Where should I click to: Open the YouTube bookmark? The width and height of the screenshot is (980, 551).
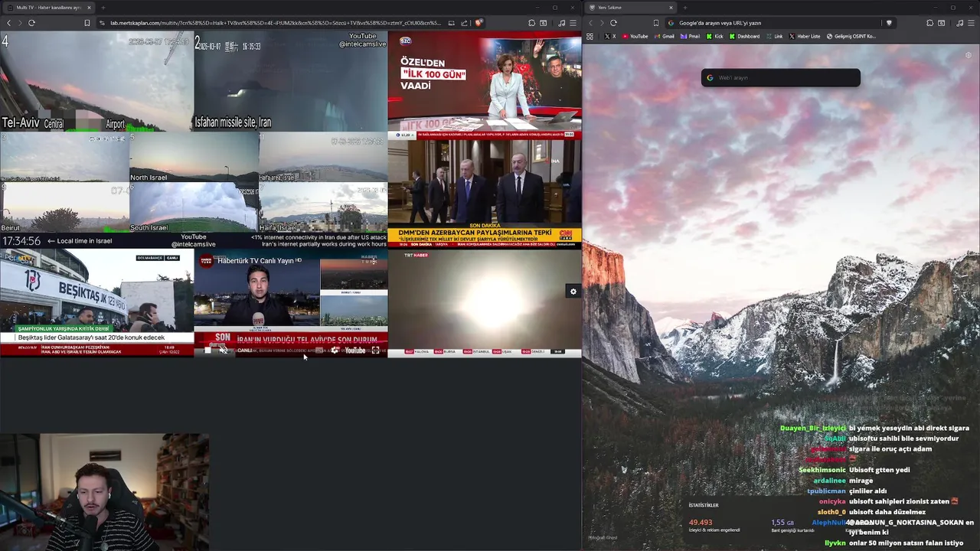point(635,36)
